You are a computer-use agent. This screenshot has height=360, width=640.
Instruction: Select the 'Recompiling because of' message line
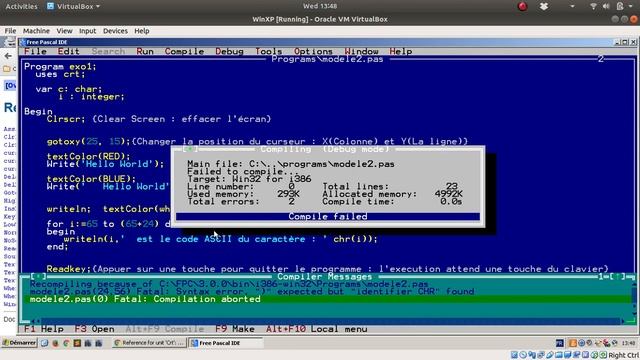coord(229,284)
